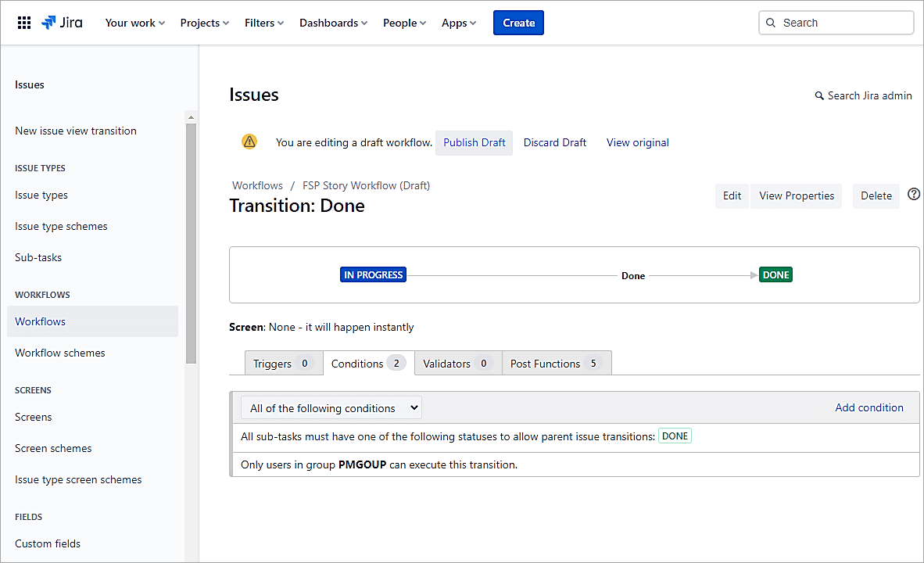The height and width of the screenshot is (563, 924).
Task: Click the IN PROGRESS status badge
Action: pos(373,275)
